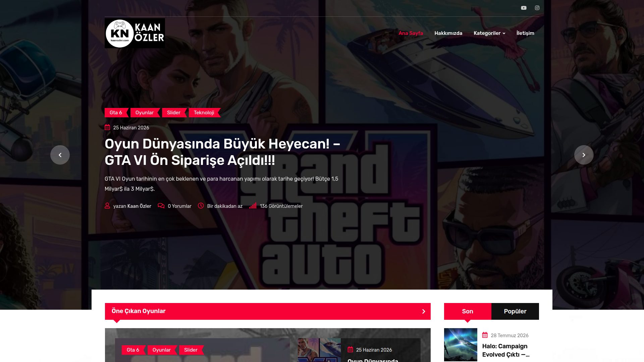This screenshot has height=362, width=644.
Task: Click Oyunlar tag in featured card
Action: click(162, 350)
